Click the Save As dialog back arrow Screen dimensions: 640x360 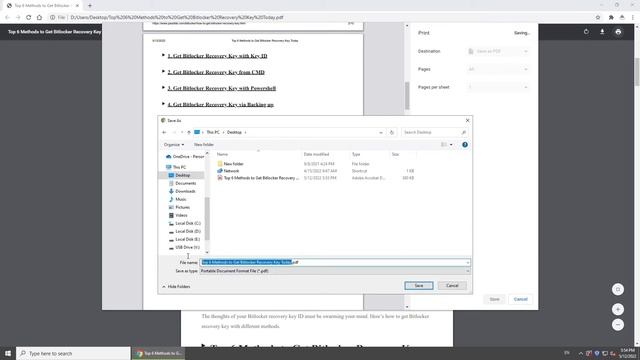coord(164,132)
